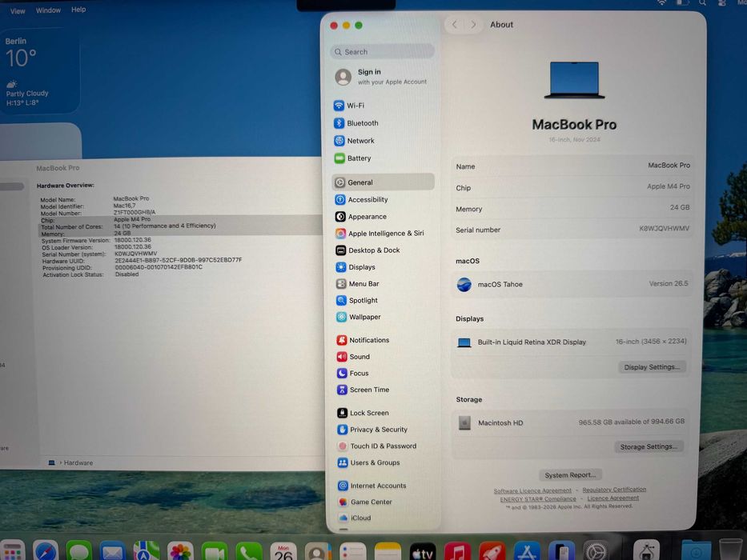Open Bluetooth settings in the sidebar

click(356, 123)
